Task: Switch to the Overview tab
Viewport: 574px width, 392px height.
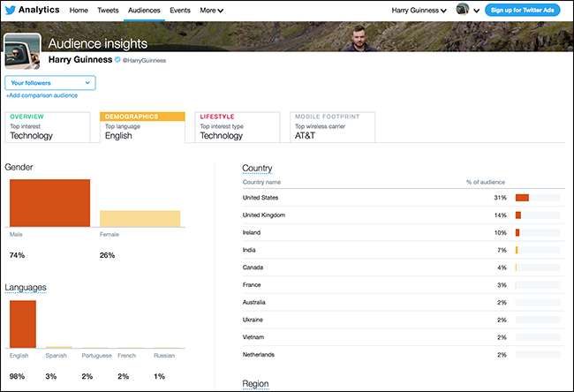Action: tap(48, 127)
